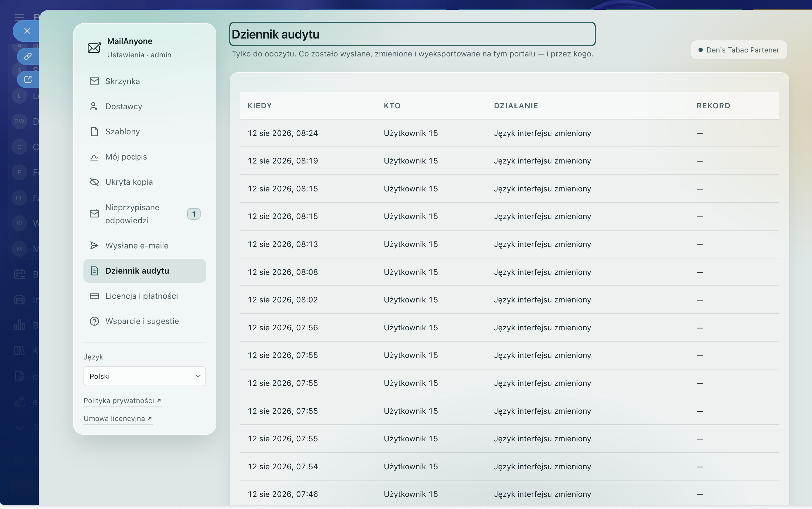Click the MailAnyone envelope logo icon
This screenshot has height=509, width=812.
pyautogui.click(x=94, y=48)
